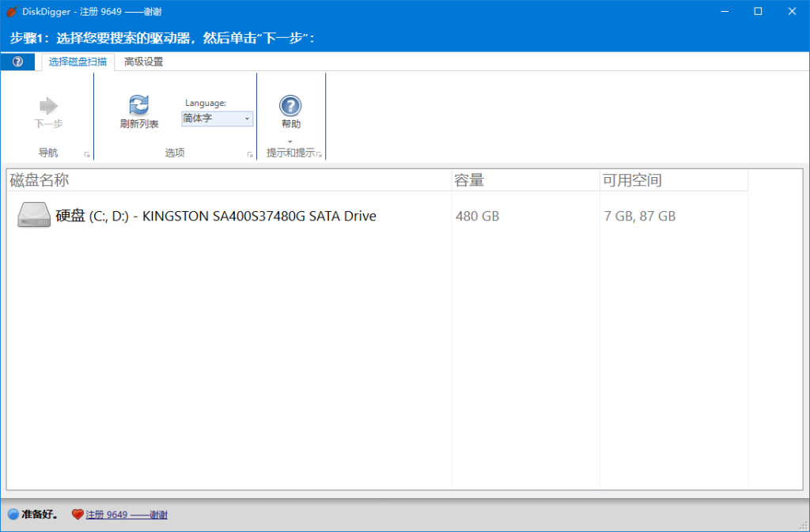This screenshot has width=810, height=532.
Task: Click the DiskDigger app icon in title bar
Action: [x=12, y=11]
